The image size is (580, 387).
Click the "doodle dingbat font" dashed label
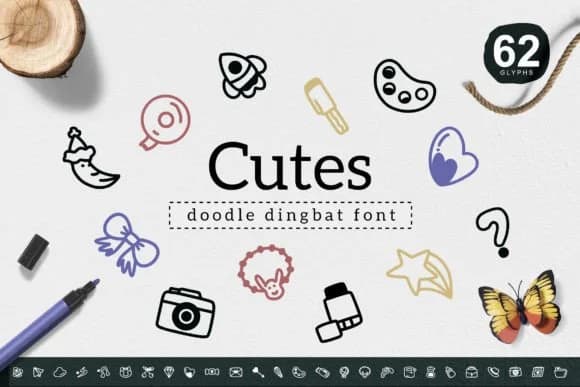(291, 215)
